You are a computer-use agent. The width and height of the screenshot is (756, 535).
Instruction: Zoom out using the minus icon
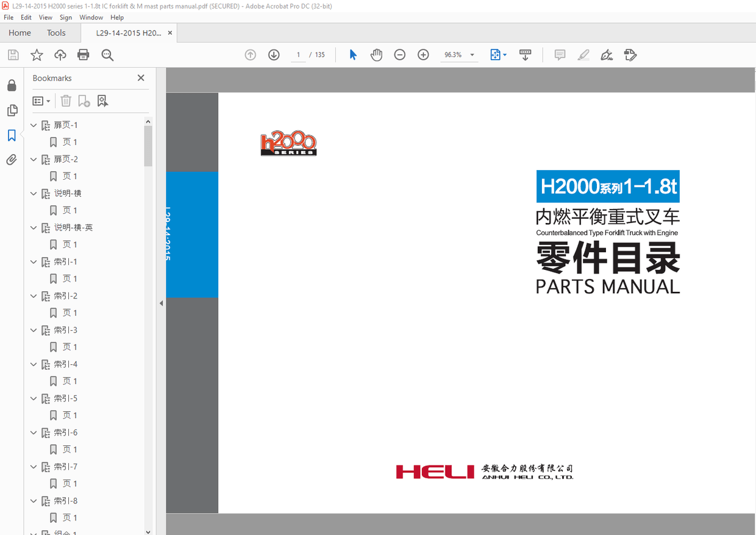click(x=399, y=54)
